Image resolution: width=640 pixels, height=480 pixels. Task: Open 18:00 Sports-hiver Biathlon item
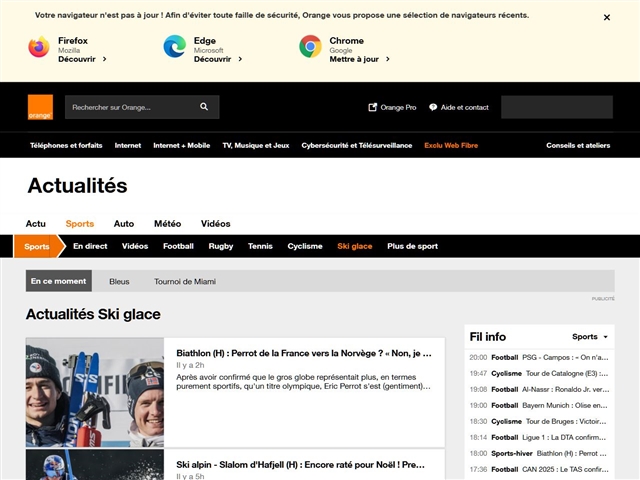click(x=539, y=453)
